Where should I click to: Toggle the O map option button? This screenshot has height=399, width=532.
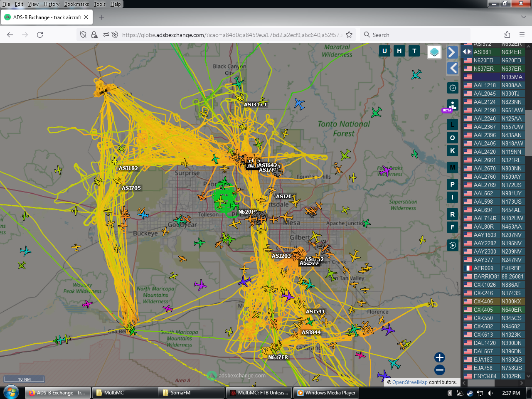pyautogui.click(x=453, y=138)
